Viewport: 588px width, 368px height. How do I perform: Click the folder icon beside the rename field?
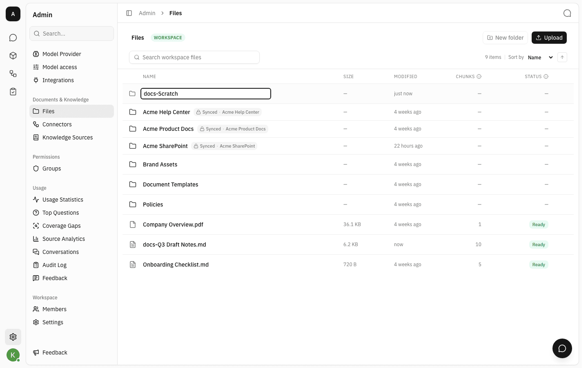(132, 94)
